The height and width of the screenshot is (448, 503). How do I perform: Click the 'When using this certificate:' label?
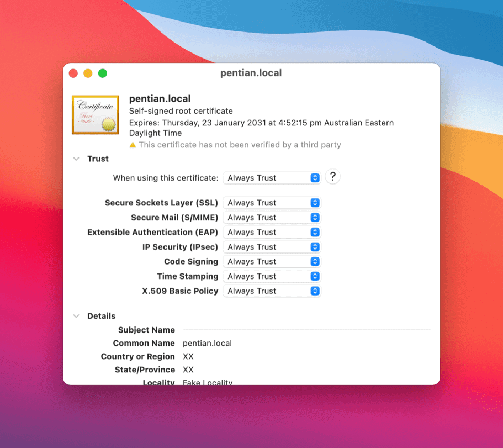pyautogui.click(x=166, y=178)
